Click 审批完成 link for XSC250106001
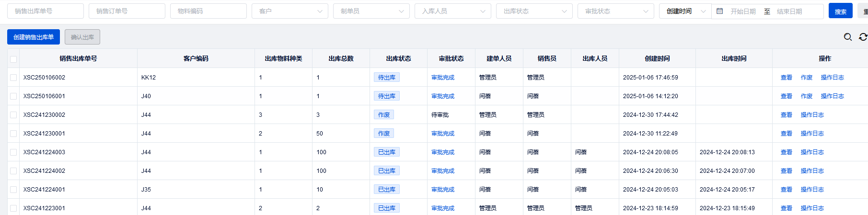The width and height of the screenshot is (868, 215). click(x=443, y=96)
